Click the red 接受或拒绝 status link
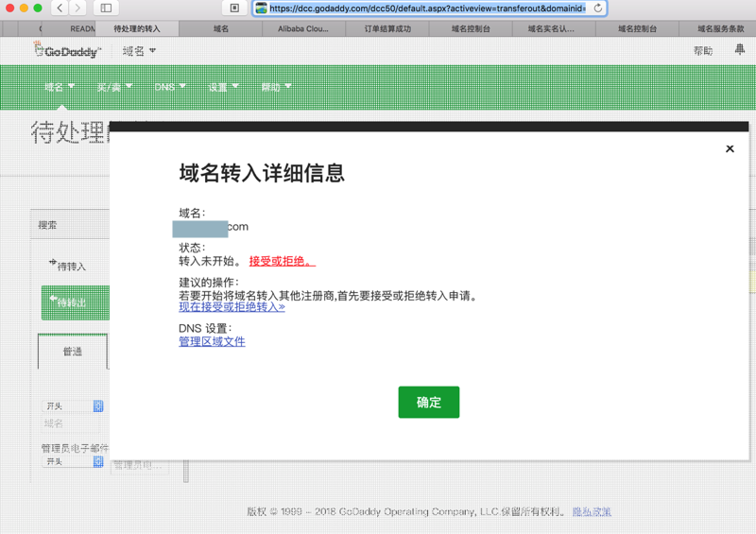The image size is (756, 534). pos(282,261)
